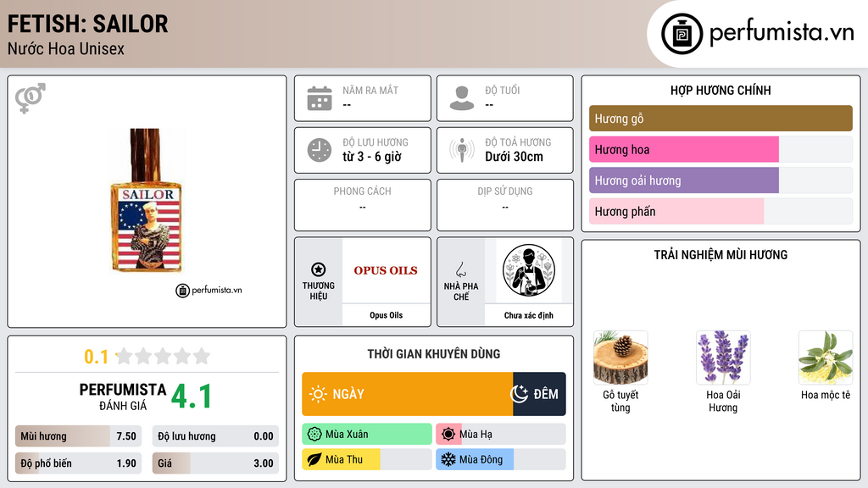Image resolution: width=868 pixels, height=488 pixels.
Task: Click the Ngày orange daytime bar
Action: click(408, 394)
